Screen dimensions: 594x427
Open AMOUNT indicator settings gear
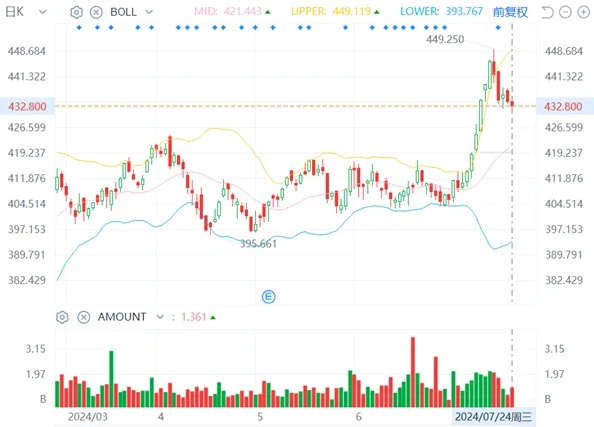(62, 317)
